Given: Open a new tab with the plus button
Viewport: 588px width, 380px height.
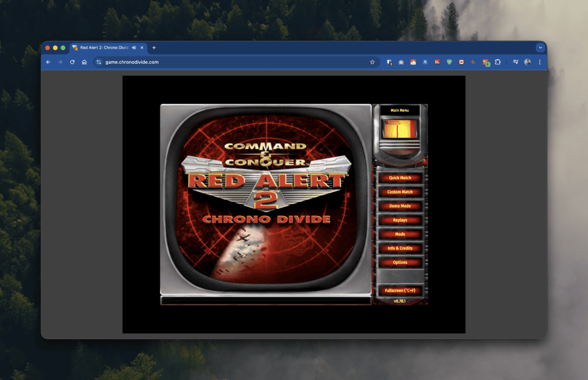Looking at the screenshot, I should [x=153, y=48].
